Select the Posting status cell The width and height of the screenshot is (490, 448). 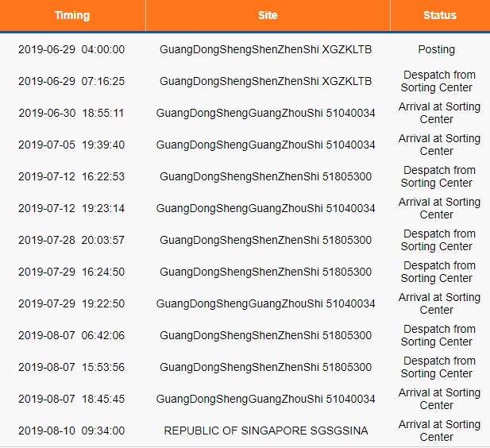tap(436, 49)
